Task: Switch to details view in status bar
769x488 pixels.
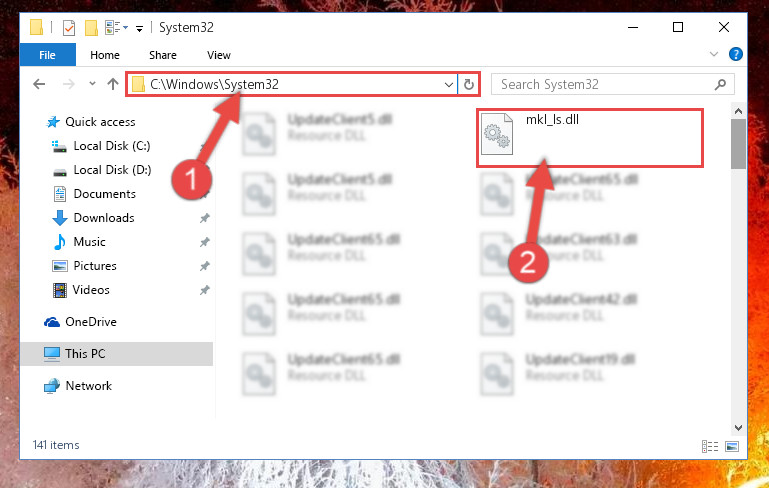Action: (710, 446)
